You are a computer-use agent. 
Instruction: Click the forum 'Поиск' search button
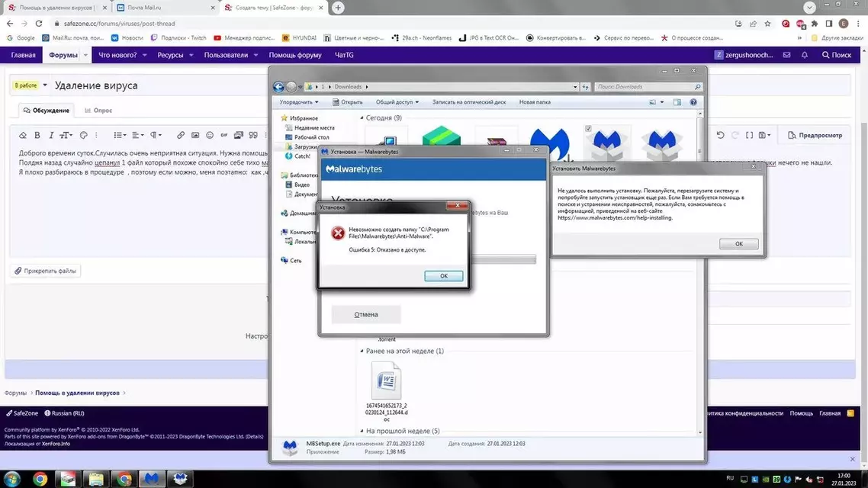[837, 55]
